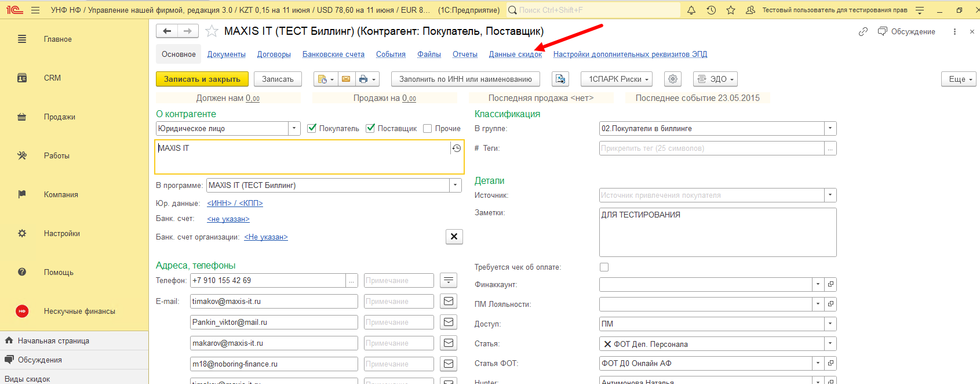Screen dimensions: 980x384
Task: Go forward with the right arrow button
Action: pyautogui.click(x=188, y=31)
